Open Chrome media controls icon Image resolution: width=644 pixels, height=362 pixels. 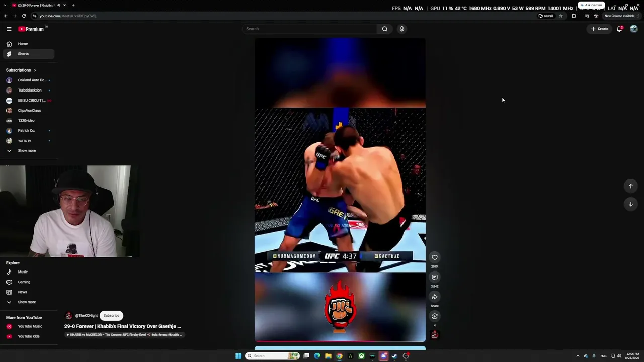tap(587, 16)
